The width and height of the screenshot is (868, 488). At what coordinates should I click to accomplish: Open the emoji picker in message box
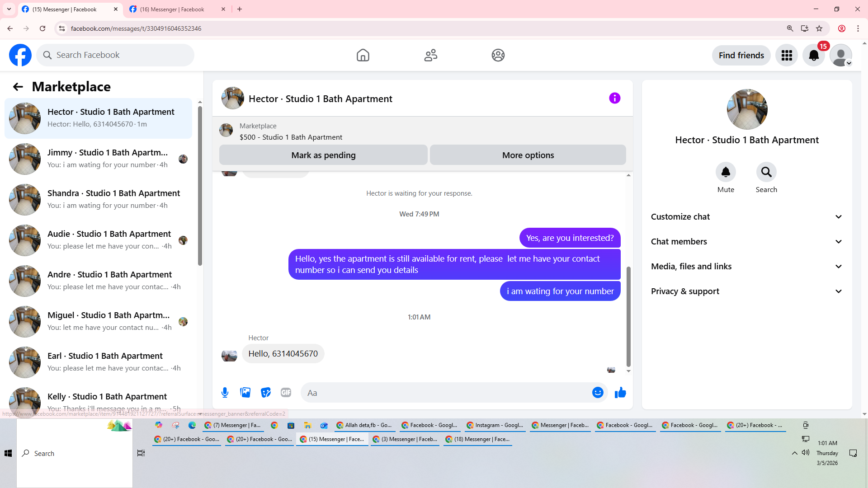click(598, 393)
